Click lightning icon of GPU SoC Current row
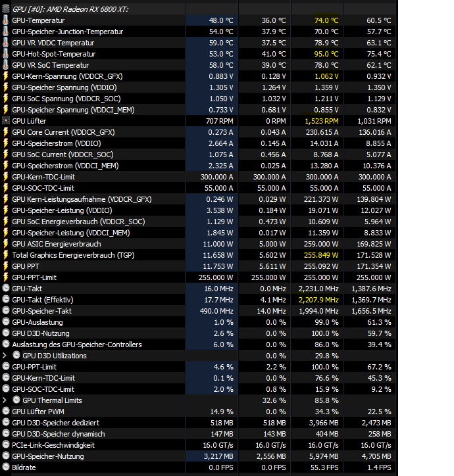The height and width of the screenshot is (476, 454). [x=5, y=155]
